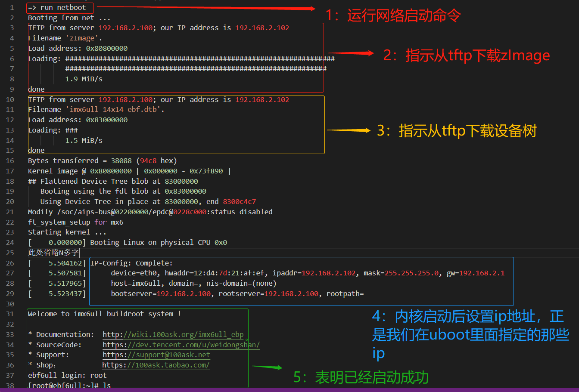Screen dimensions: 579x392
Task: Select '## Flattened Device Tree blob' line
Action: (113, 181)
